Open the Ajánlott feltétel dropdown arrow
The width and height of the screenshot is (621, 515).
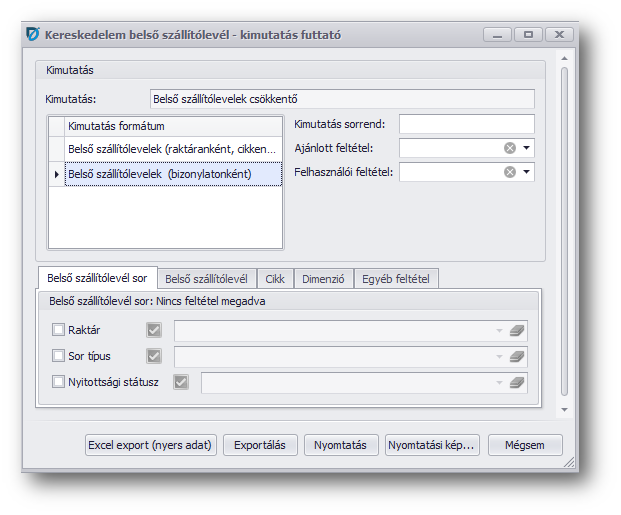pyautogui.click(x=526, y=148)
